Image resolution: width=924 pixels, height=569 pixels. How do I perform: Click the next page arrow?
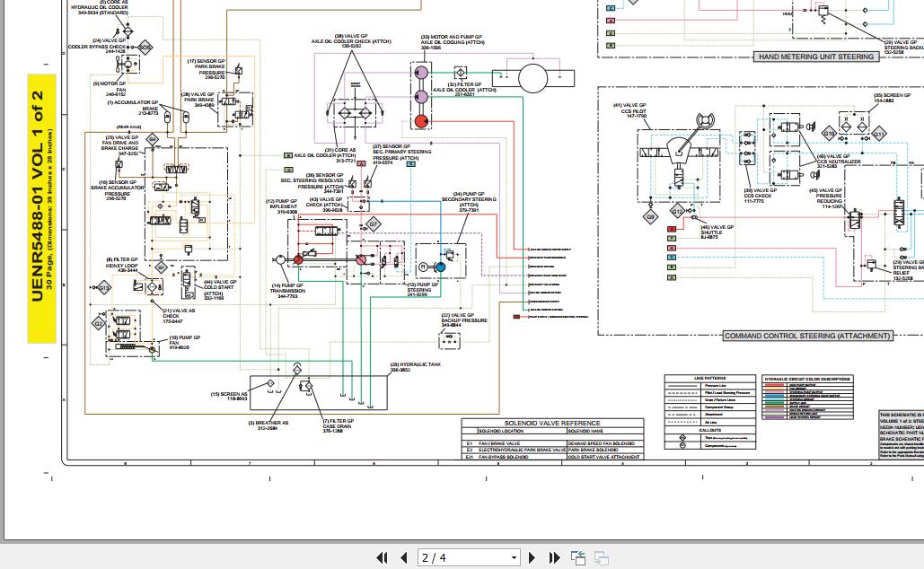point(530,557)
